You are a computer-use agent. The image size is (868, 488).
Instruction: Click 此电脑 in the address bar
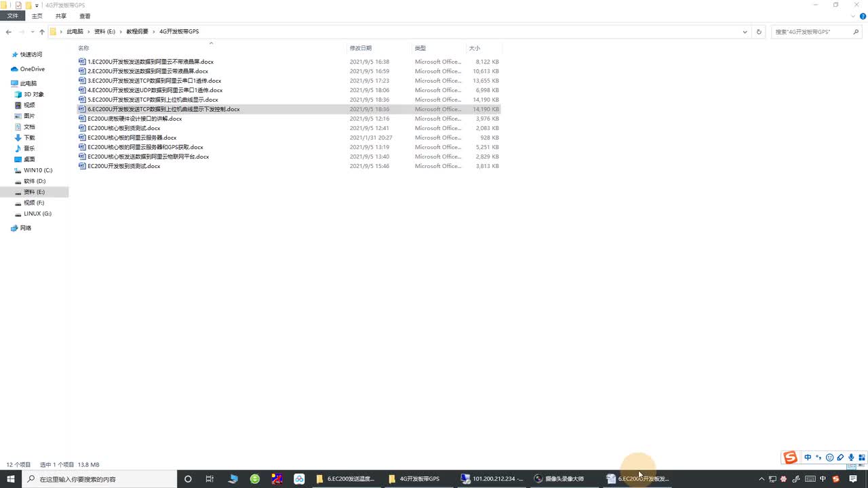75,32
